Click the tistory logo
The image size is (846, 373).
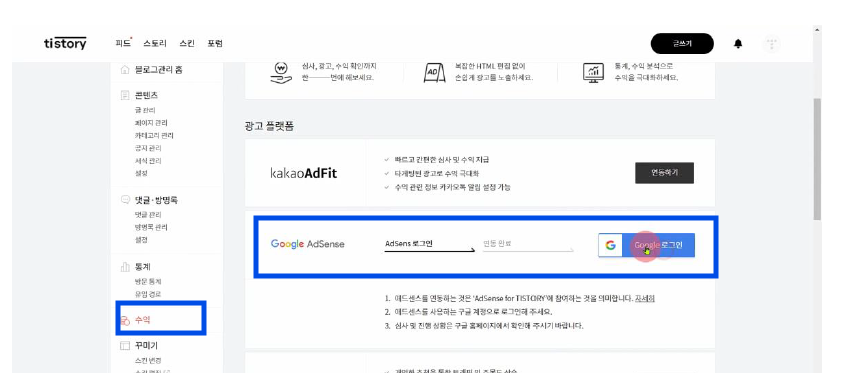[65, 43]
